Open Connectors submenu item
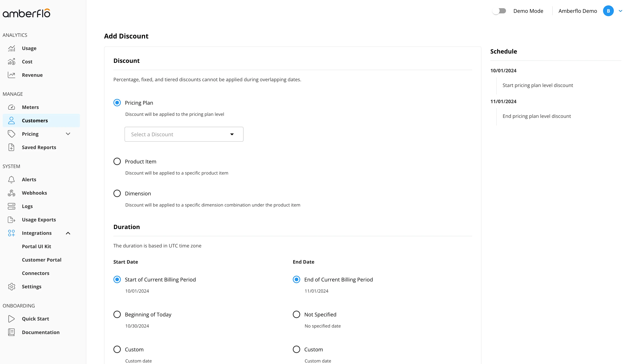The height and width of the screenshot is (364, 635). 36,273
